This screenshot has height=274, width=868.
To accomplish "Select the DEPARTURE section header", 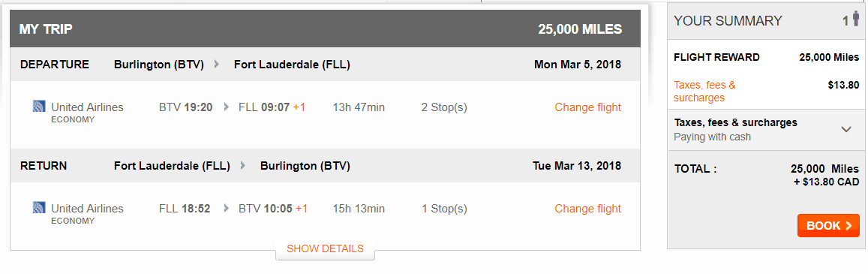I will (x=325, y=65).
